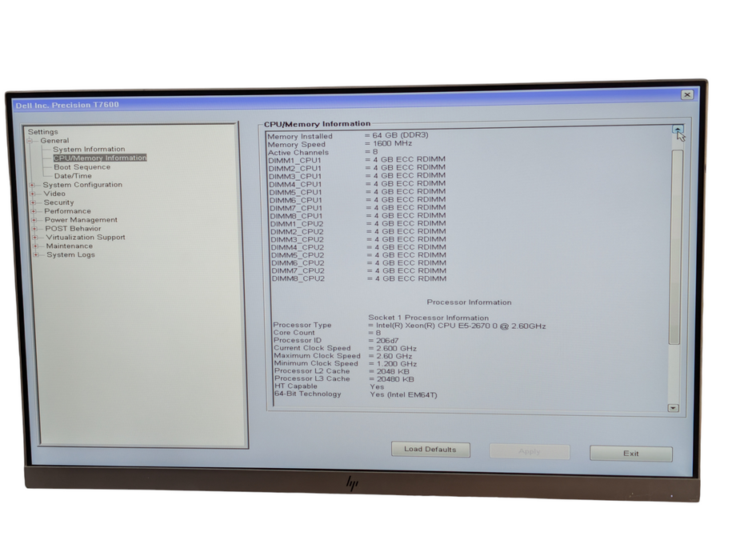Screen dimensions: 744x560
Task: Click Socket 1 Processor Information text
Action: click(x=429, y=318)
